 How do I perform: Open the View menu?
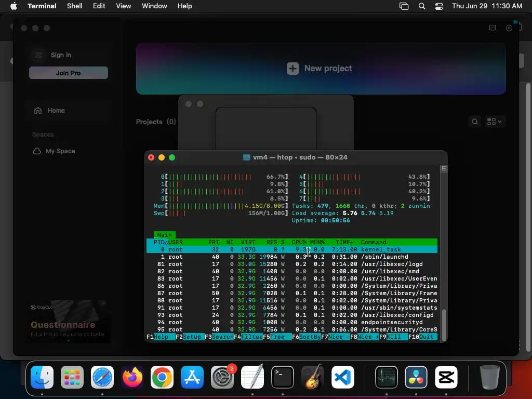click(124, 6)
